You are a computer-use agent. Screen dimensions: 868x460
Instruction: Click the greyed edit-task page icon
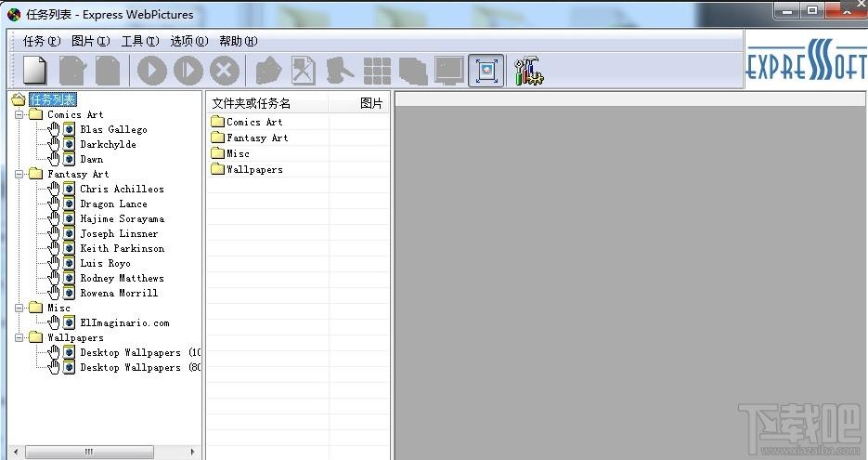click(72, 71)
